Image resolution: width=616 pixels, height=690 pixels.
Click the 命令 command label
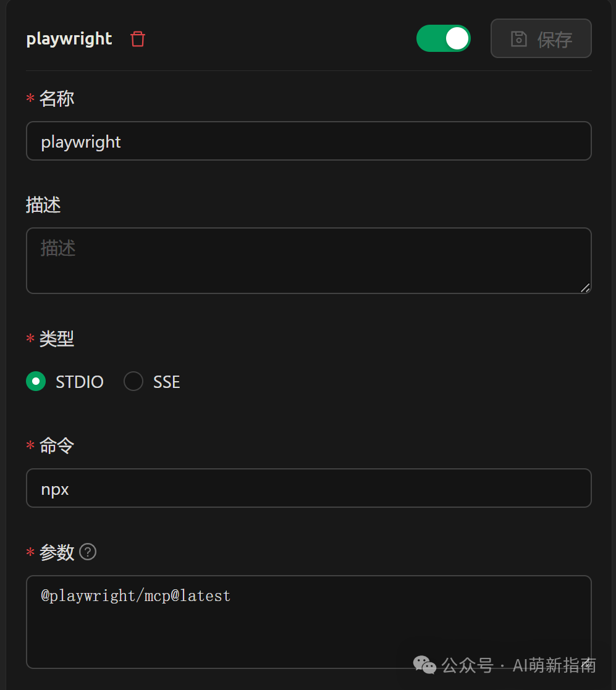click(x=57, y=445)
